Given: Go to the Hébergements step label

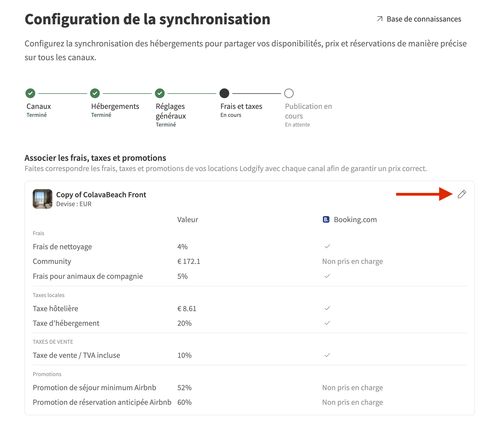Looking at the screenshot, I should click(115, 106).
